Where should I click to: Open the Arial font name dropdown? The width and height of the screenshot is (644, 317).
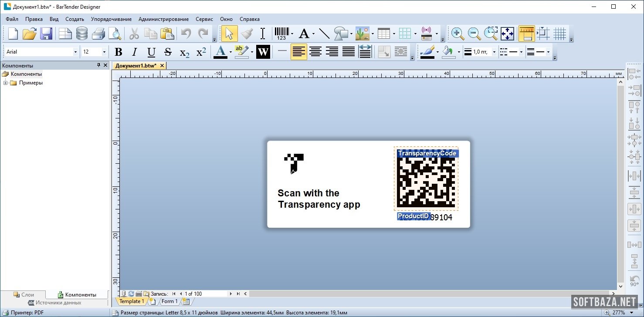75,52
